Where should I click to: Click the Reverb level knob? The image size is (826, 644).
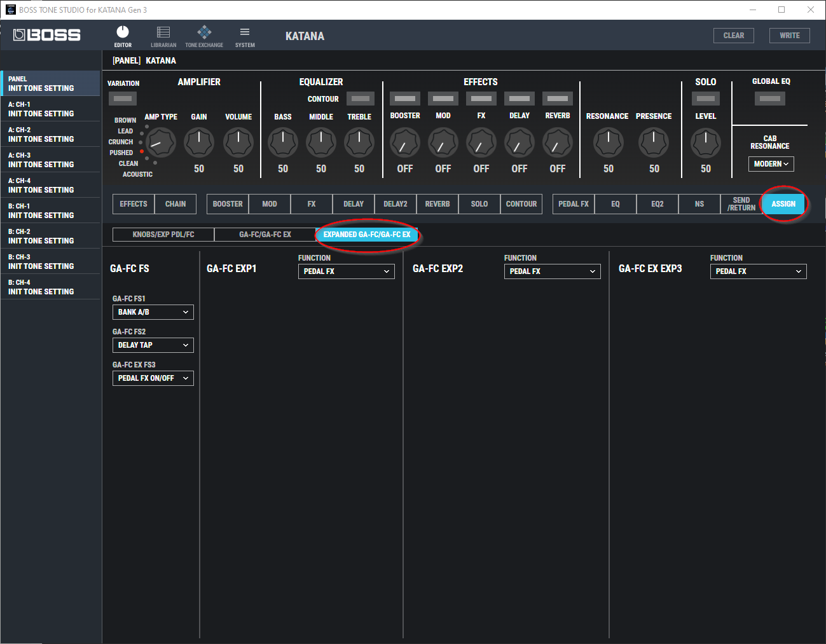pyautogui.click(x=558, y=142)
